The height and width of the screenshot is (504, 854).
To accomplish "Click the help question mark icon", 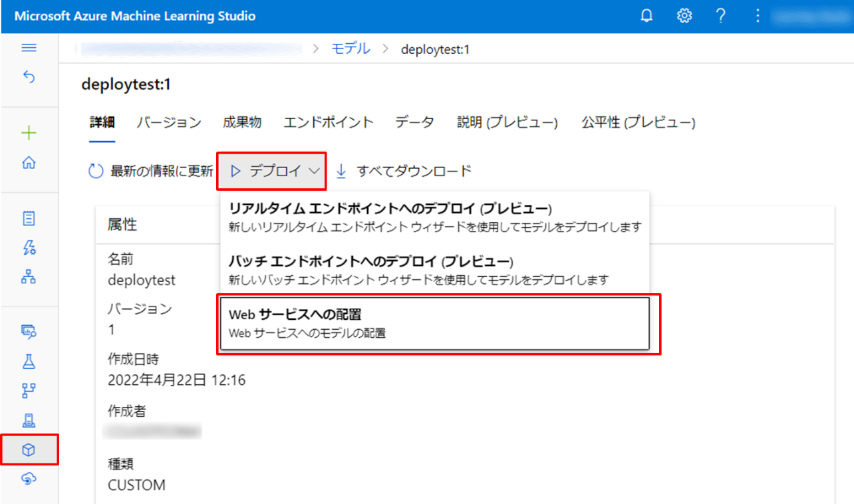I will click(x=720, y=17).
